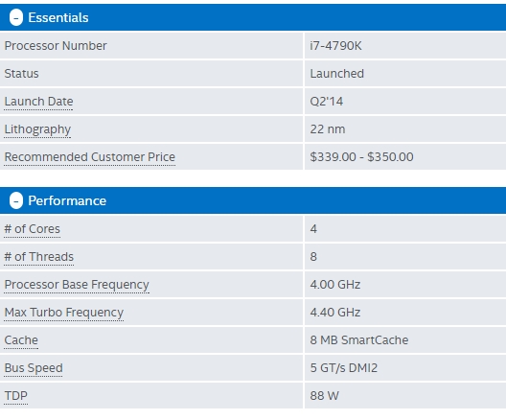506x420 pixels.
Task: Select the Status label
Action: 21,74
